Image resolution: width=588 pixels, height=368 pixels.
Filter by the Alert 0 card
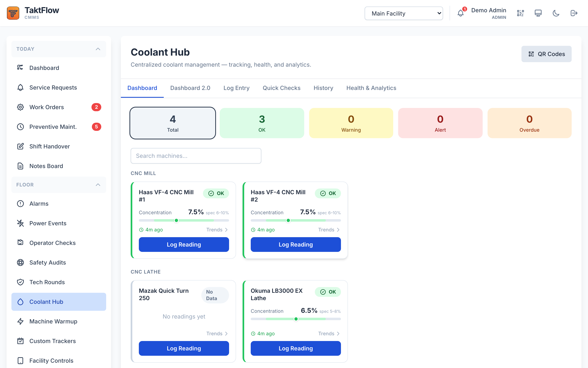[440, 123]
